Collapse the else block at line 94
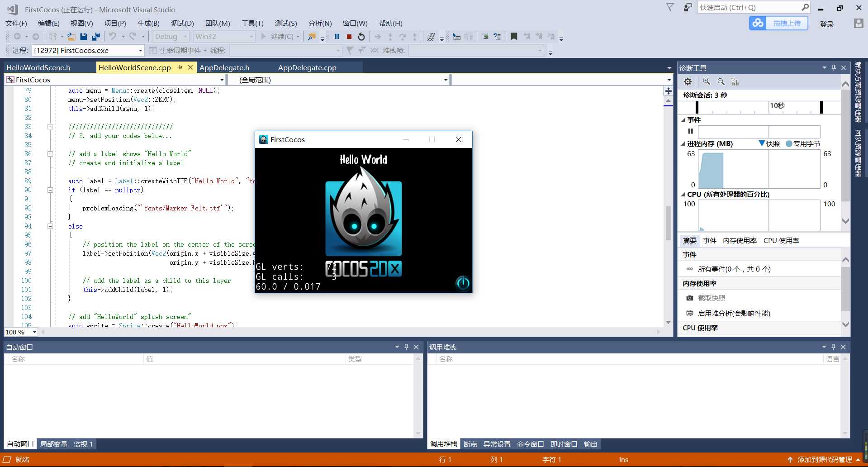 [x=50, y=226]
